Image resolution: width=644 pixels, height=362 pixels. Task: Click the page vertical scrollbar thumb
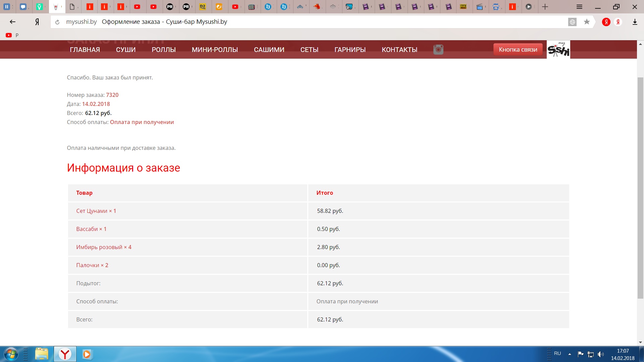[640, 188]
